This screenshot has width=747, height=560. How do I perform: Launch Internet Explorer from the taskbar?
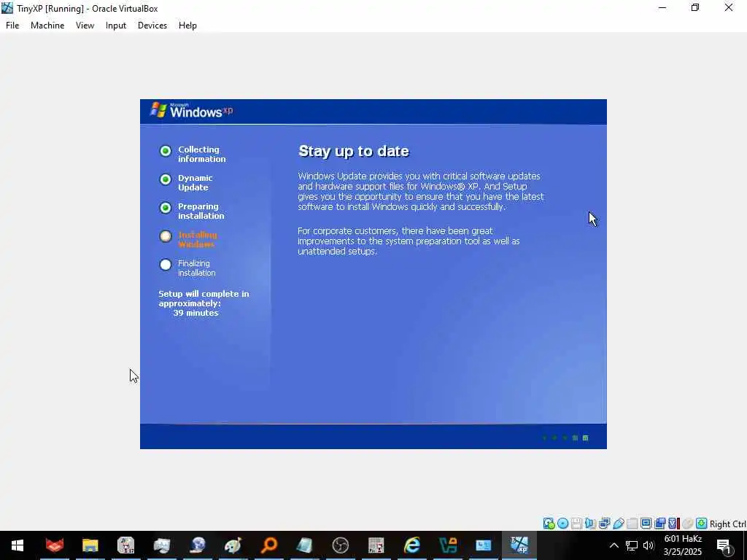412,545
